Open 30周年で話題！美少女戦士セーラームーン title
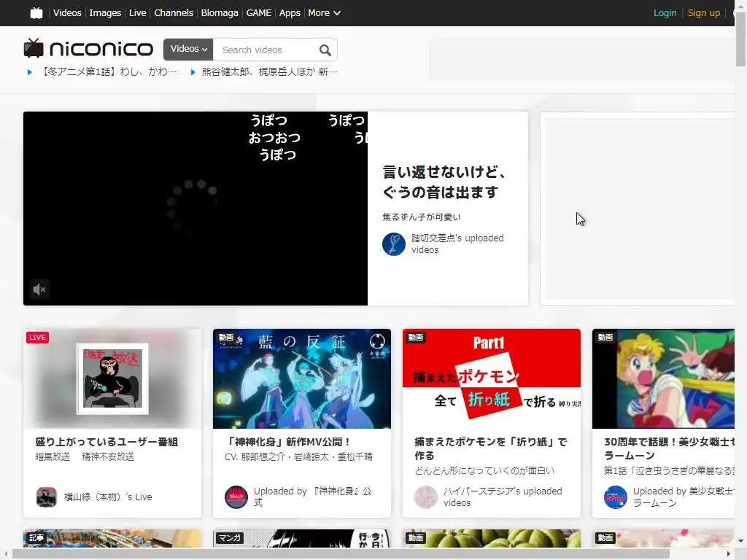Image resolution: width=747 pixels, height=560 pixels. pos(669,448)
